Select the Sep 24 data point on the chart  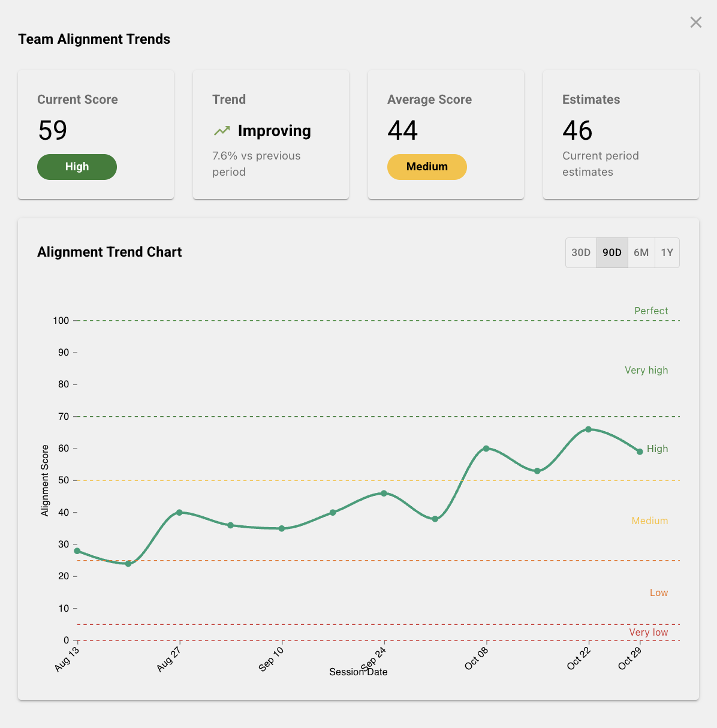click(x=384, y=493)
